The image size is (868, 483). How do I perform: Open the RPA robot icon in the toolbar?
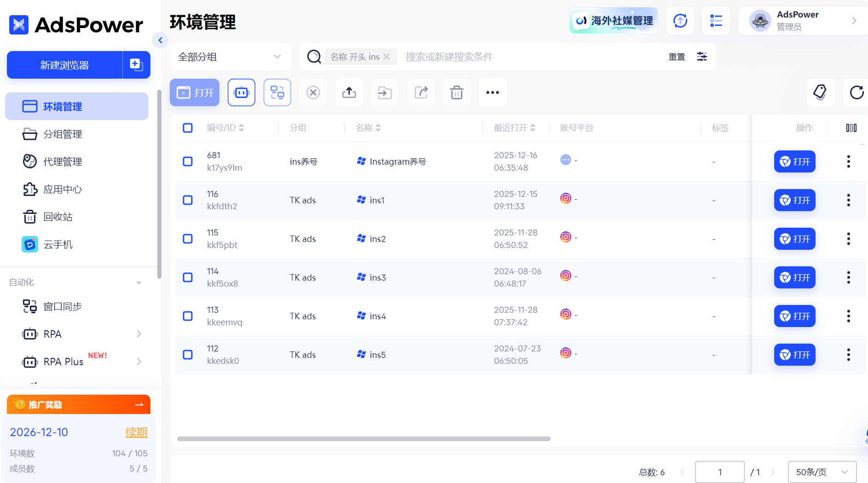241,92
